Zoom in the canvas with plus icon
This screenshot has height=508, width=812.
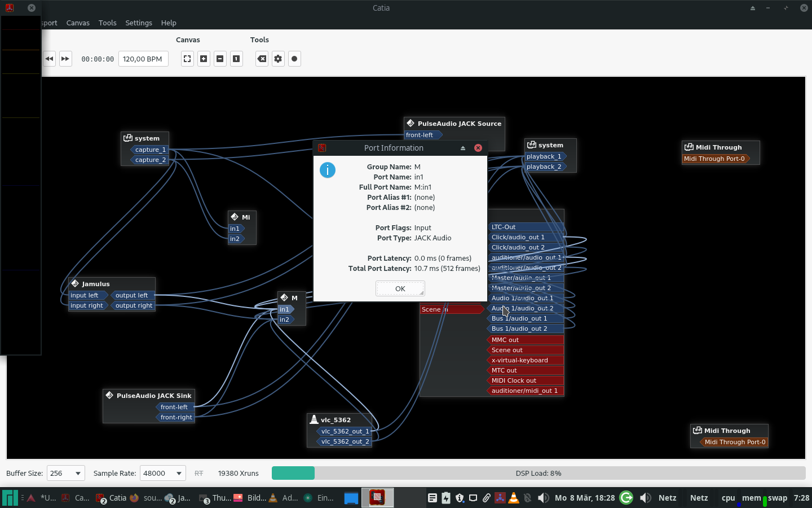(x=204, y=59)
